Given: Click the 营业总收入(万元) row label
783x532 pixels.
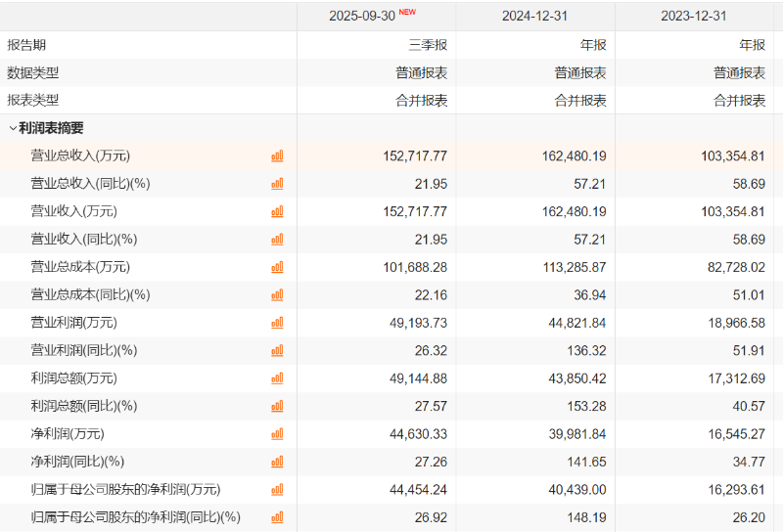Looking at the screenshot, I should (80, 155).
